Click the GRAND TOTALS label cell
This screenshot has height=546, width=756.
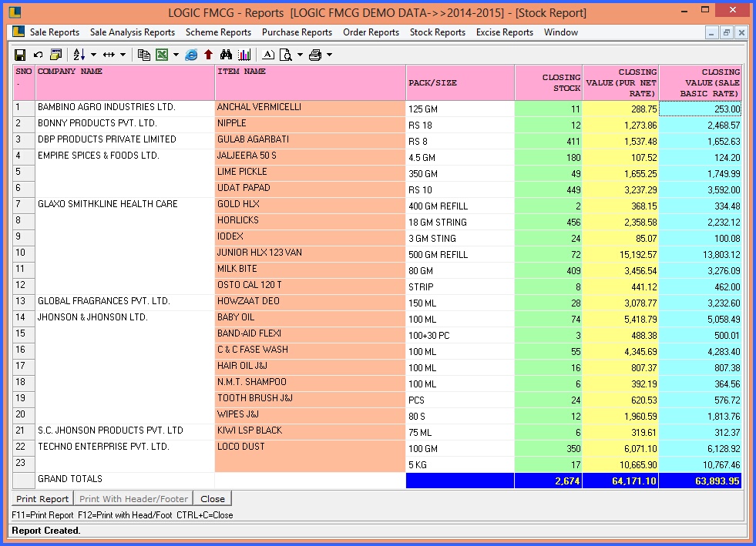pyautogui.click(x=125, y=481)
